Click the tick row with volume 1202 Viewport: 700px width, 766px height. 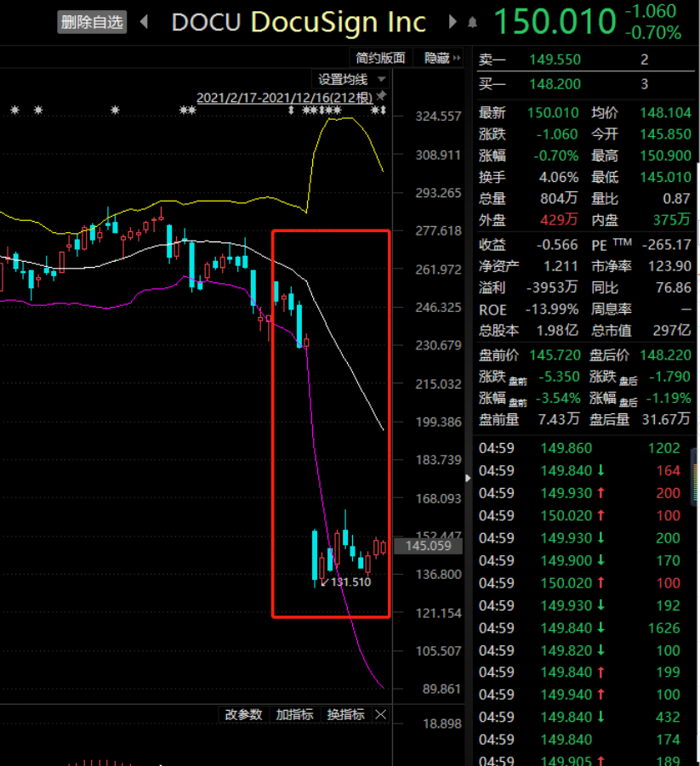(579, 448)
